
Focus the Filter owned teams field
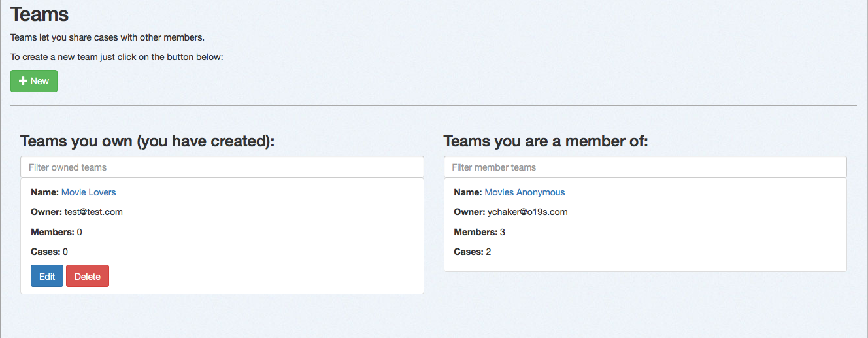click(x=222, y=167)
